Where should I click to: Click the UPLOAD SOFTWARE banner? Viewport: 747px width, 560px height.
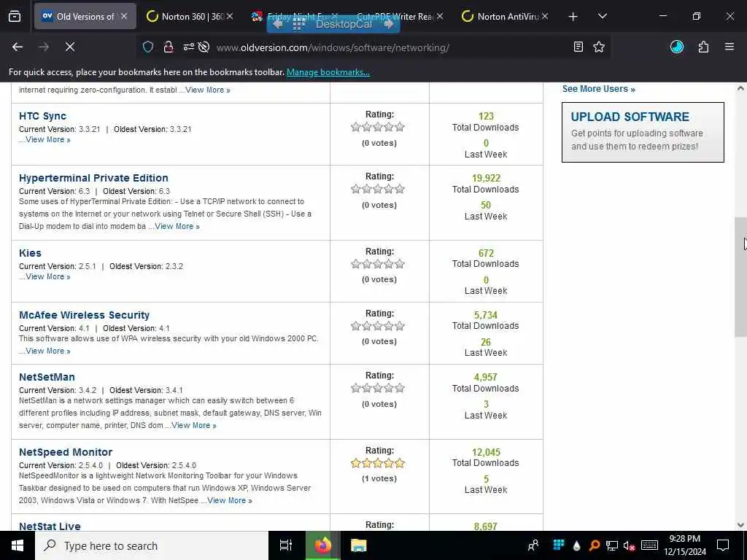[x=643, y=132]
